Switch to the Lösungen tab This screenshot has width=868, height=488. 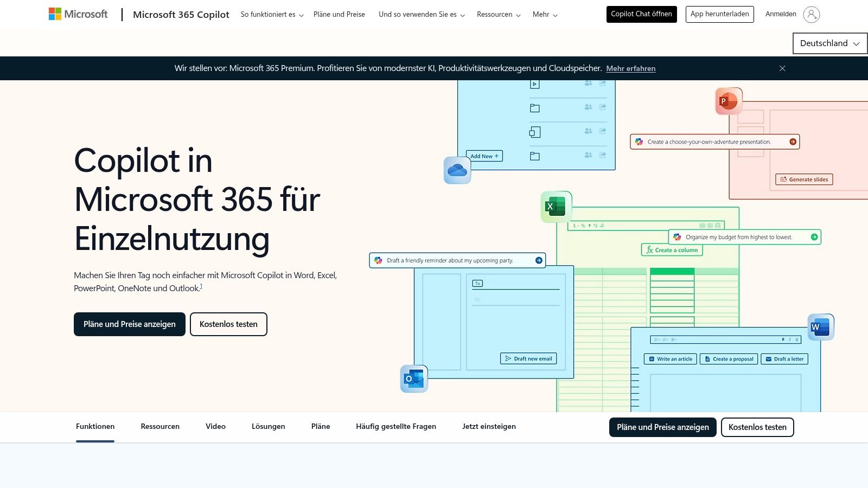pyautogui.click(x=268, y=426)
